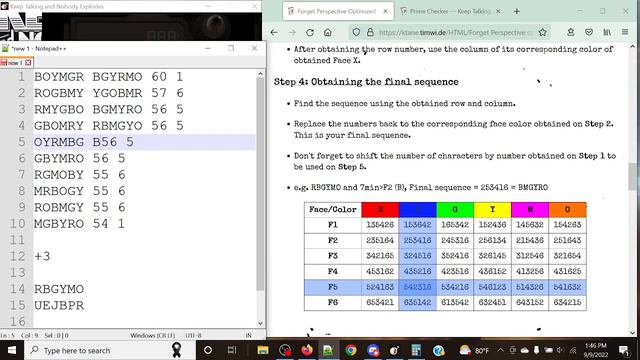Open the notification center icon
Screen dimensions: 640x360
point(624,350)
